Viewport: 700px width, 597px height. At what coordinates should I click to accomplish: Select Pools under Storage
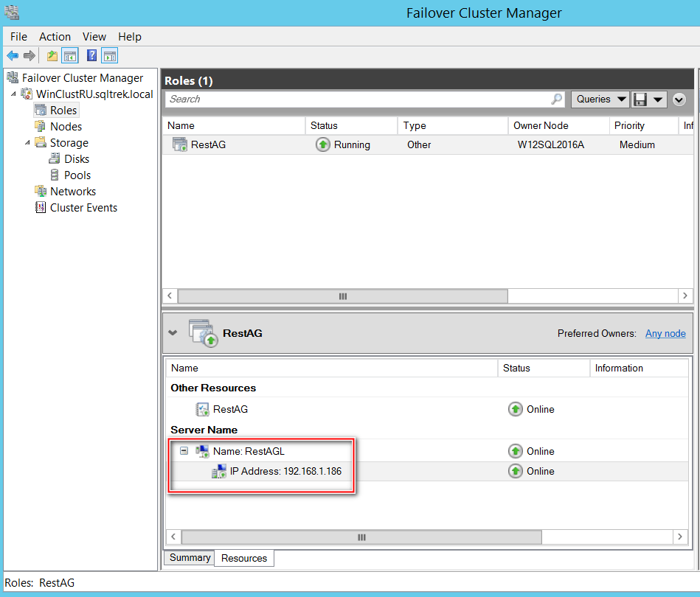[x=77, y=175]
